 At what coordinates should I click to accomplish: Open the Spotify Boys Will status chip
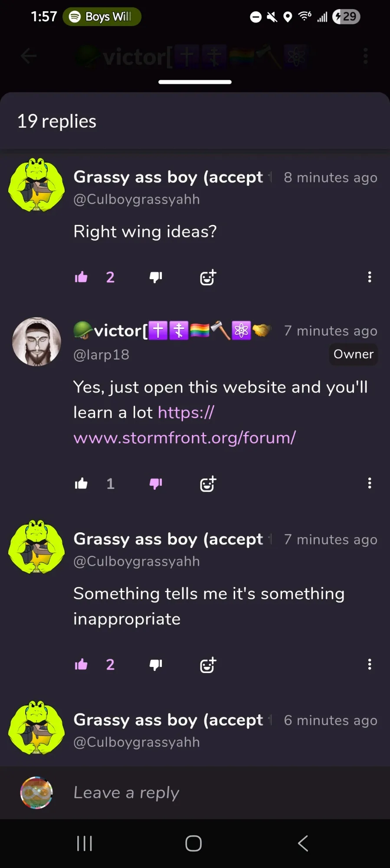click(x=102, y=17)
